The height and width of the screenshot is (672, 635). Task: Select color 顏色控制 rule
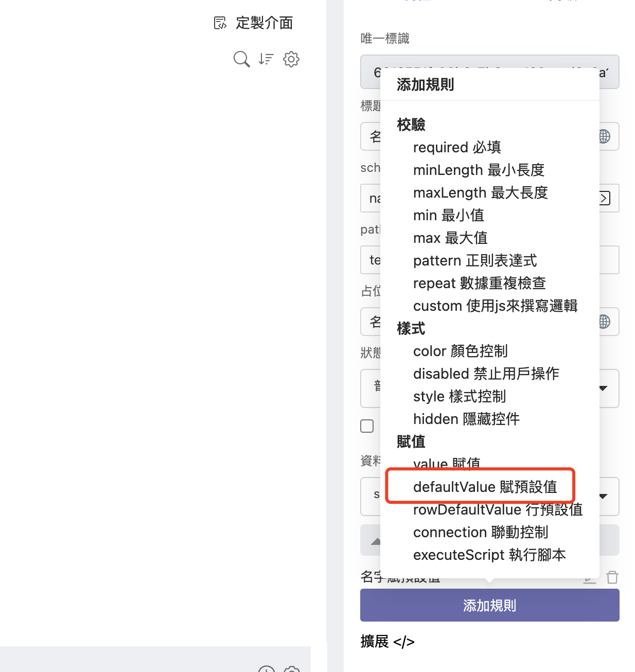point(461,351)
